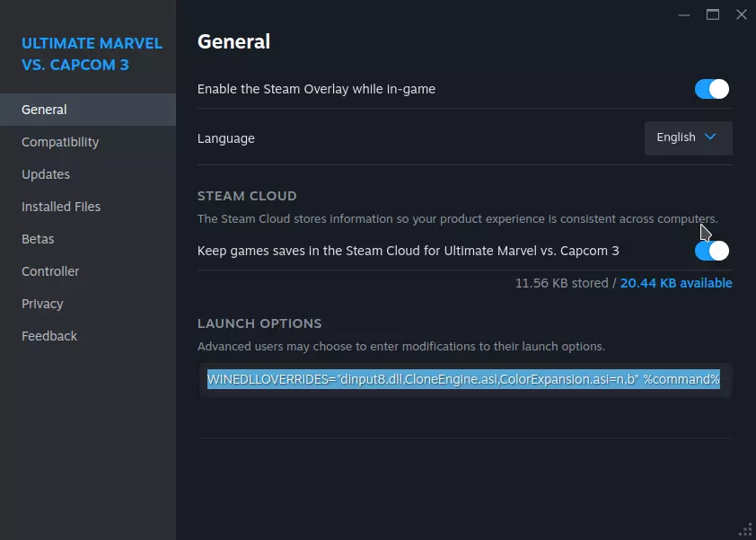This screenshot has height=540, width=756.
Task: Click the LAUNCH OPTIONS heading
Action: click(x=259, y=323)
